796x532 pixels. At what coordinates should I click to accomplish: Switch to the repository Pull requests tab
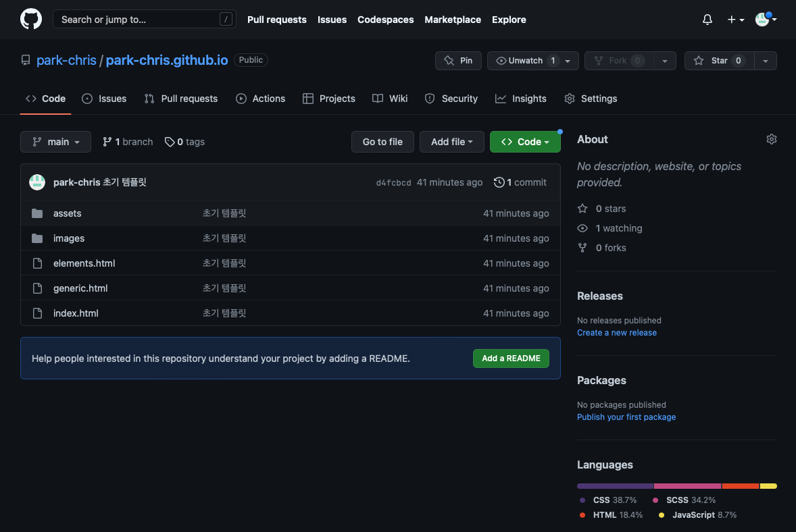point(180,99)
